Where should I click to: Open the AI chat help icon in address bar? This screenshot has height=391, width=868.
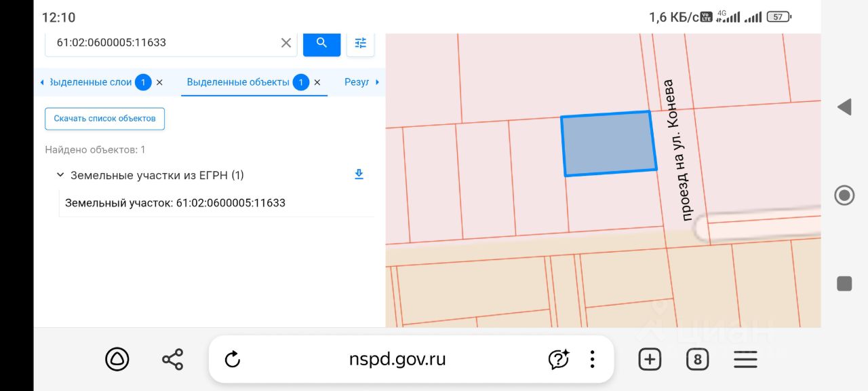pos(559,359)
